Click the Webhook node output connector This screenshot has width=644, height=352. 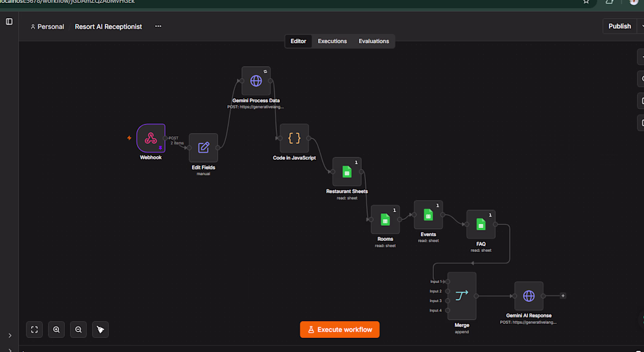coord(165,138)
